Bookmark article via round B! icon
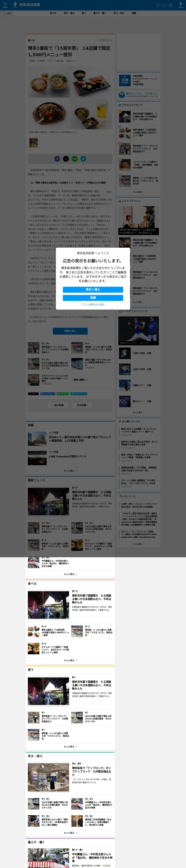The width and height of the screenshot is (186, 868). pos(83,158)
